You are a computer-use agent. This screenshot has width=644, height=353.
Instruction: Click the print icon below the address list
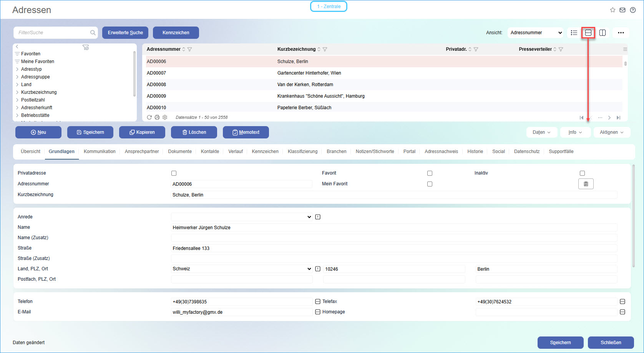click(x=157, y=117)
